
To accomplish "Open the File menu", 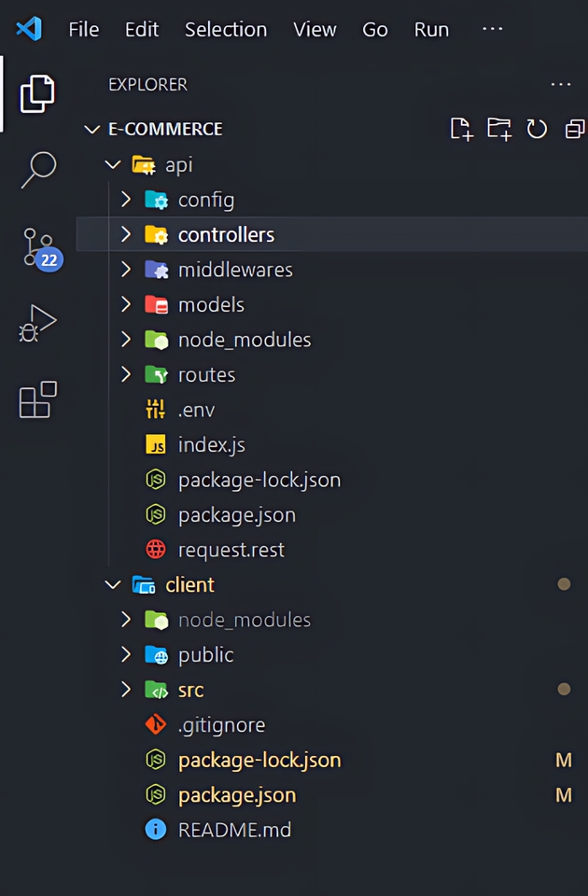I will click(x=83, y=29).
